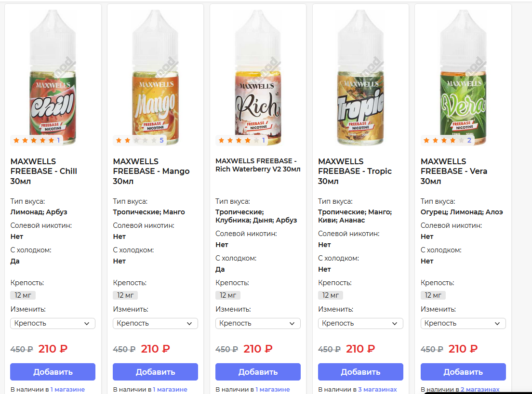Click the star rating on Mango

[139, 140]
